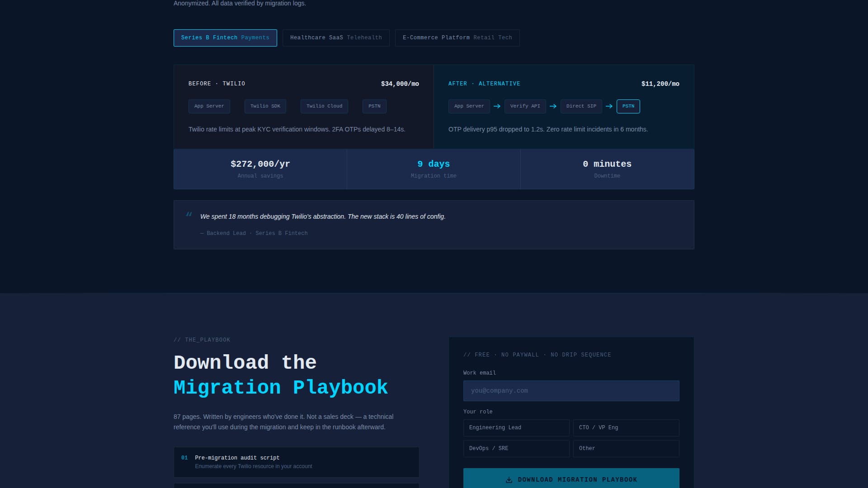Click the App Server node in the Before diagram
The width and height of the screenshot is (868, 488).
tap(209, 106)
